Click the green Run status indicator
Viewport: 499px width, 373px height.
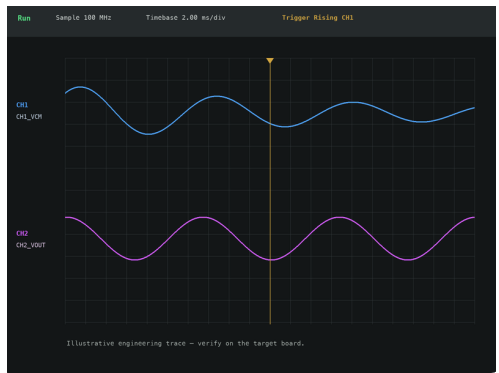coord(24,18)
